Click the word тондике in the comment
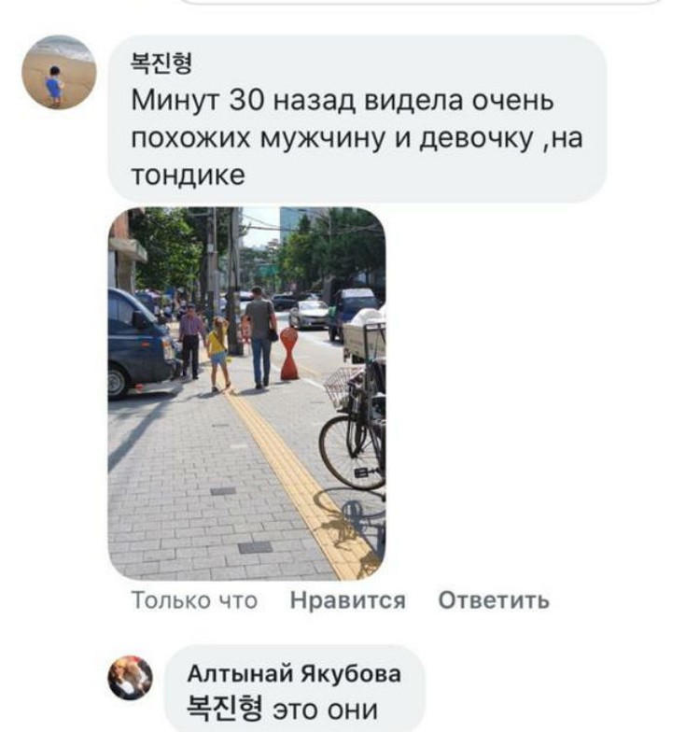 [189, 176]
